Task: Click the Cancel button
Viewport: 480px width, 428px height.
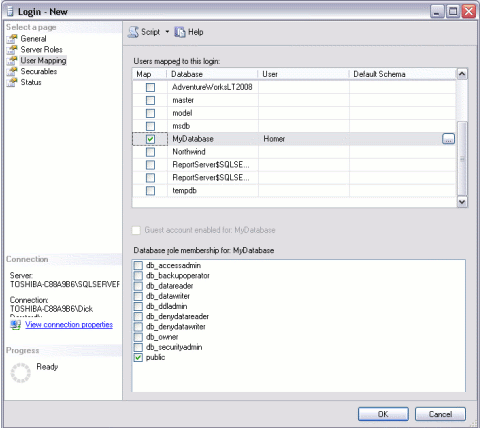Action: pyautogui.click(x=440, y=414)
